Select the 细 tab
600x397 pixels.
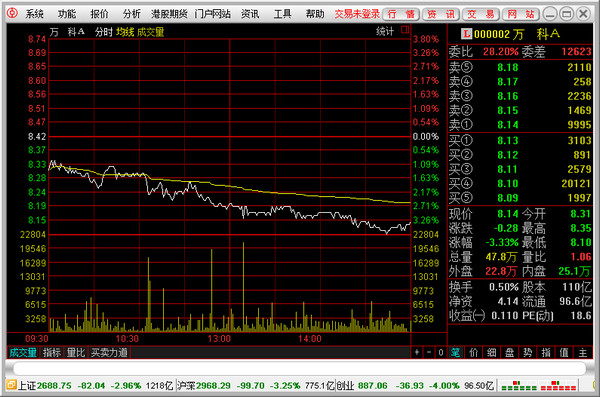click(x=492, y=353)
